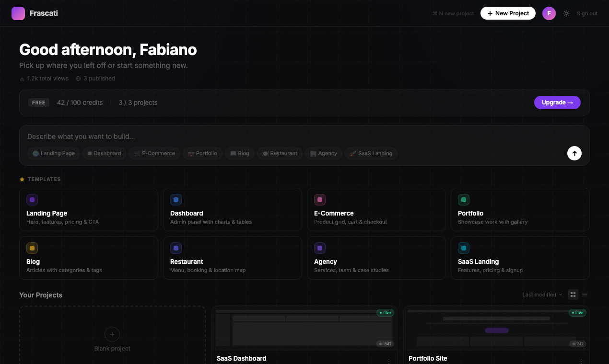Click the Restaurant template icon
The height and width of the screenshot is (364, 609).
(176, 248)
